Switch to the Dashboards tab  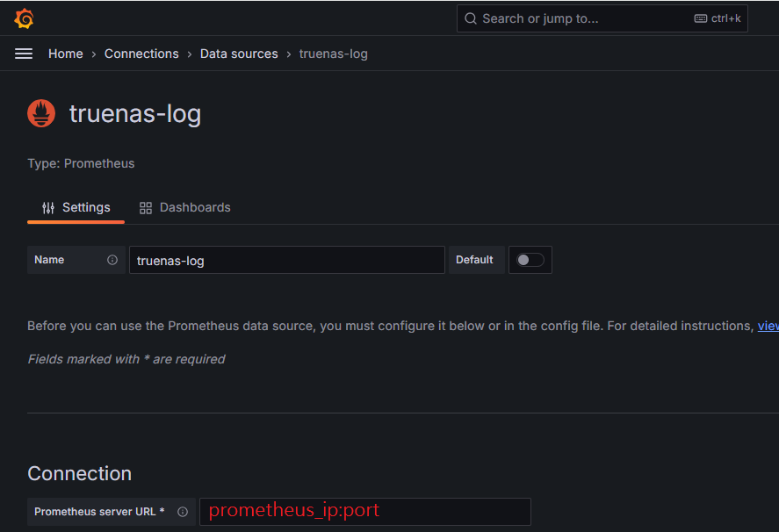pos(194,207)
